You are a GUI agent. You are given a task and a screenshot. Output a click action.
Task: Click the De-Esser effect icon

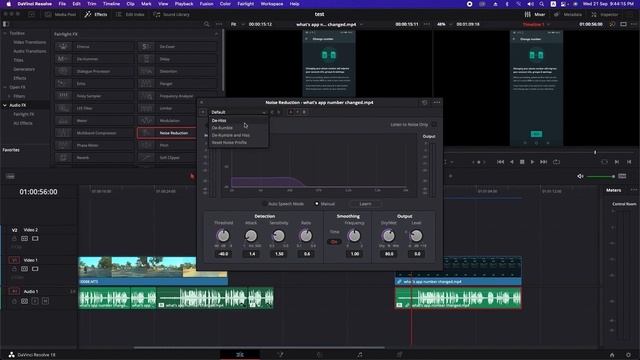coord(146,47)
